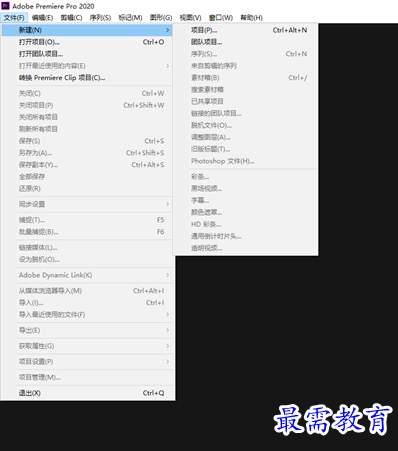Open the 标记(M) menu
The image size is (398, 451).
pos(130,18)
